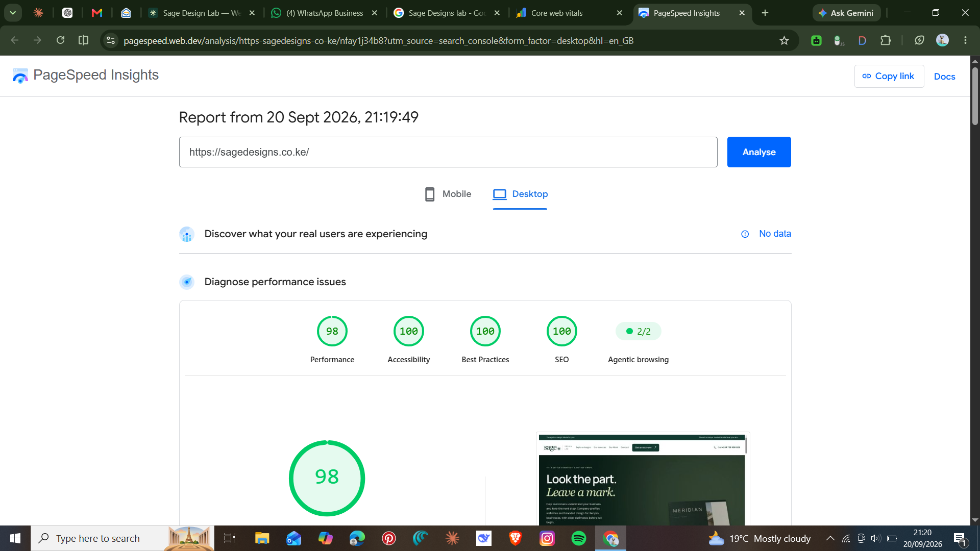Open a new tab with the plus button
This screenshot has width=980, height=551.
pos(765,13)
